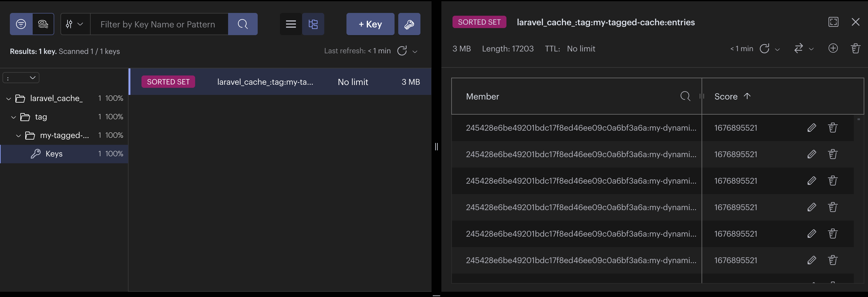Image resolution: width=868 pixels, height=297 pixels.
Task: Click the panel resize handle between panes
Action: (x=436, y=146)
